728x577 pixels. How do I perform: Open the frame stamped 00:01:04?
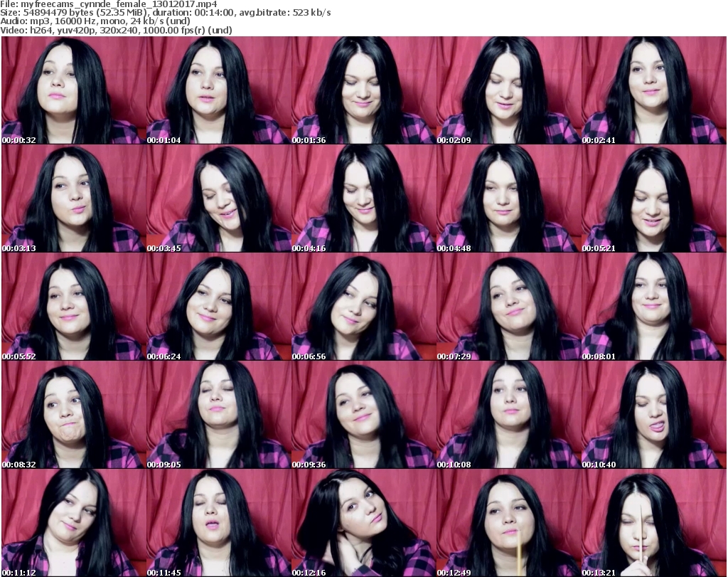tap(219, 90)
